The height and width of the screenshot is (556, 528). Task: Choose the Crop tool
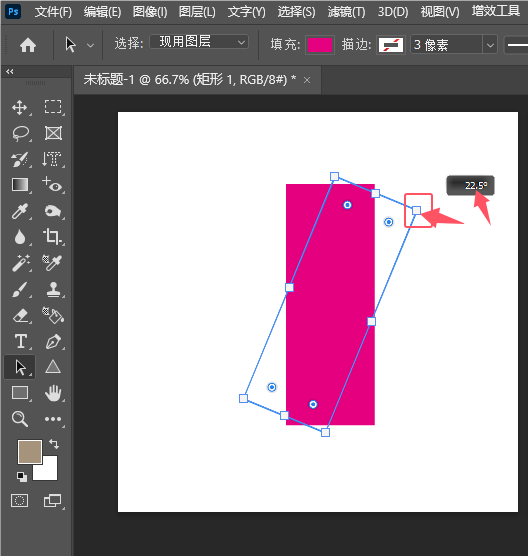click(x=53, y=237)
